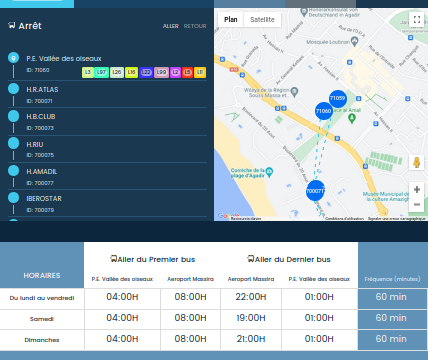Viewport: 428px width, 360px height.
Task: Zoom in on the map
Action: pos(417,190)
